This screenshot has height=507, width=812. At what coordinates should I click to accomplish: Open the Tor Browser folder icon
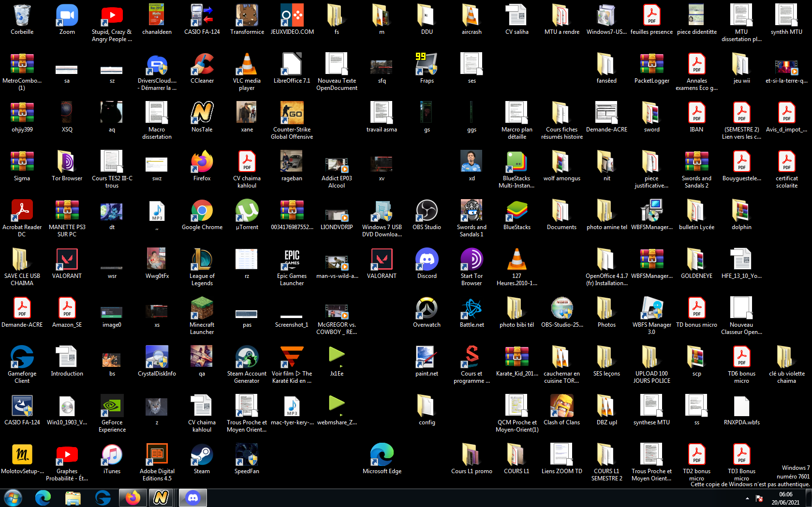point(67,166)
